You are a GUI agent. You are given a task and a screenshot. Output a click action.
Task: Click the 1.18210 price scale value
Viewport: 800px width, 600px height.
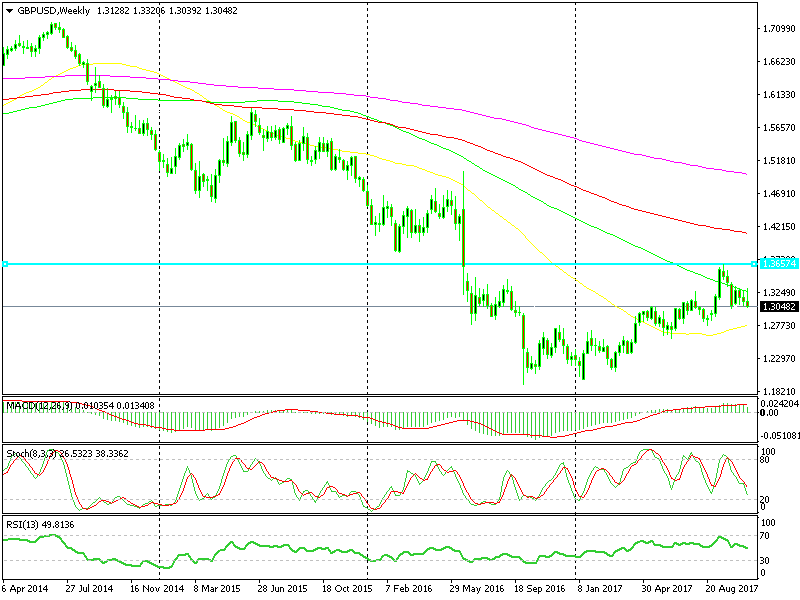(x=779, y=391)
